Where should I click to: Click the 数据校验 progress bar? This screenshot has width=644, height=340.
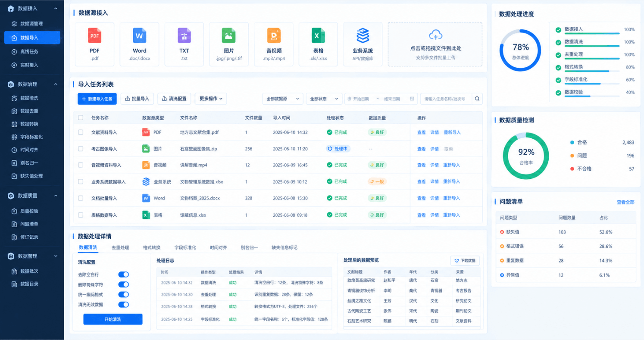click(592, 96)
